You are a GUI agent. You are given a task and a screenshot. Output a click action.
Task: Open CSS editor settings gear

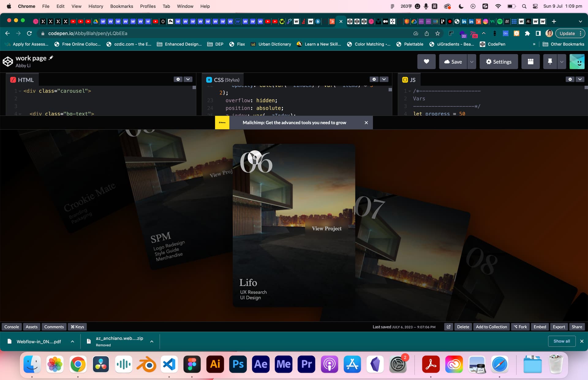[x=374, y=79]
